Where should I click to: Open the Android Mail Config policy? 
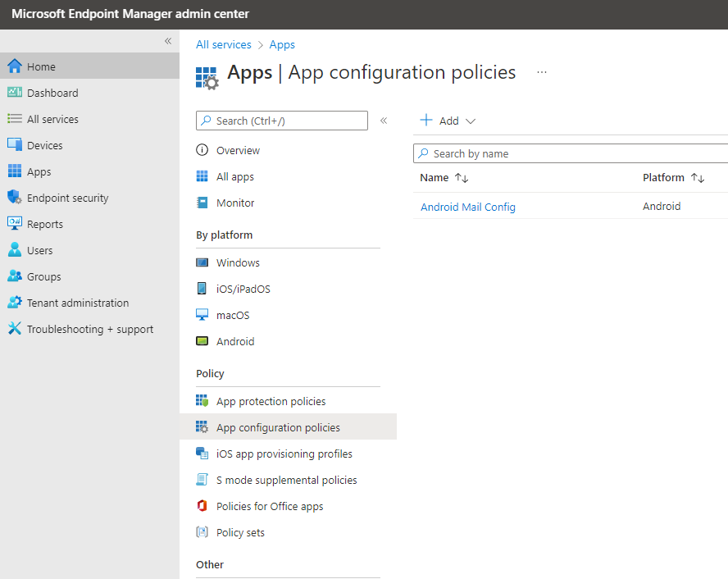pos(468,207)
